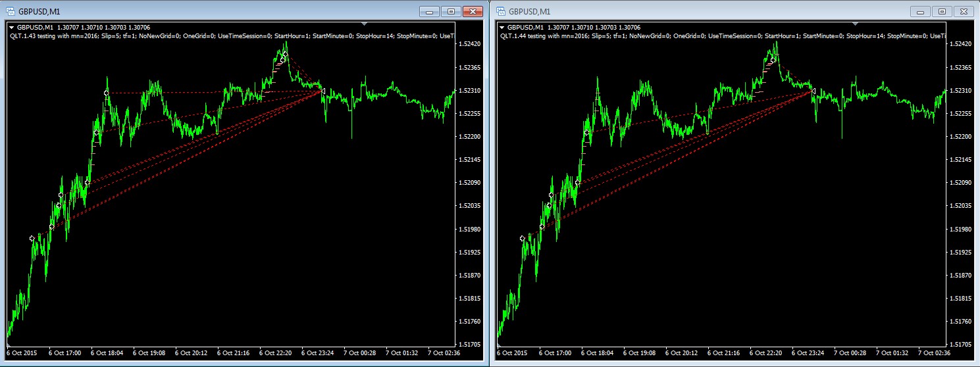The image size is (980, 367).
Task: Click price label 1.51925 on right chart
Action: point(961,253)
